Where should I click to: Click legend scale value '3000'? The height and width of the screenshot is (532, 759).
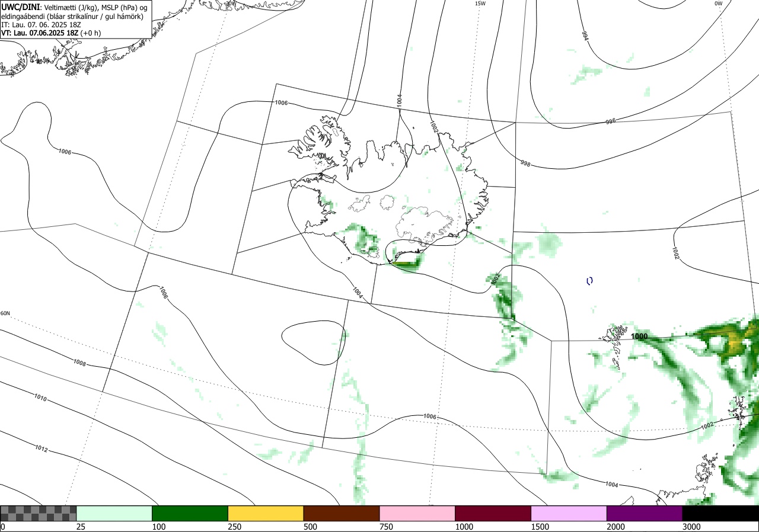(692, 527)
